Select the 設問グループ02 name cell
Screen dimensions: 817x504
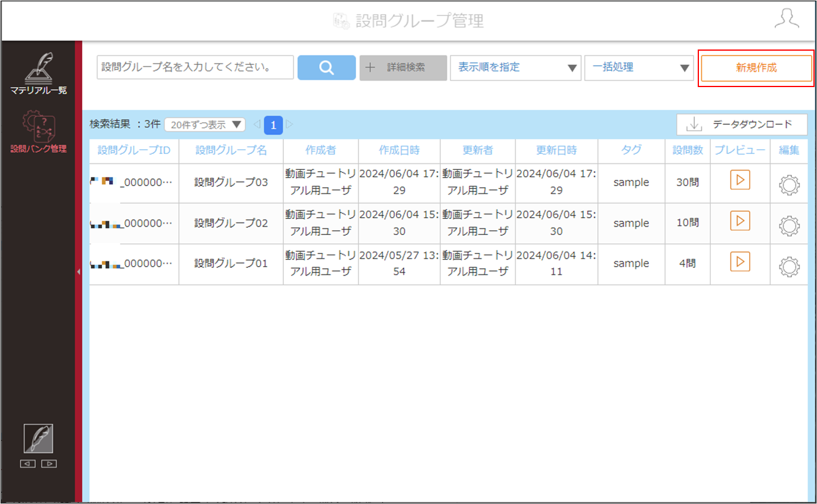[231, 223]
